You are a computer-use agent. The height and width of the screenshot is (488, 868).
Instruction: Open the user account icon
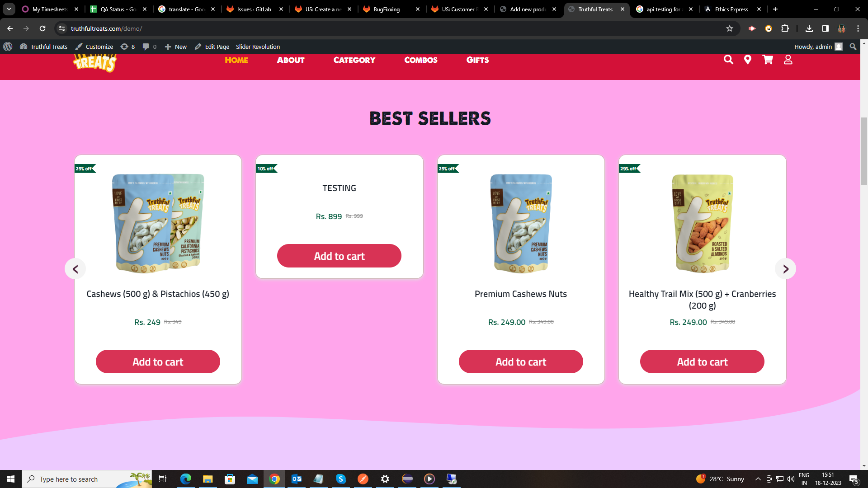pos(788,60)
